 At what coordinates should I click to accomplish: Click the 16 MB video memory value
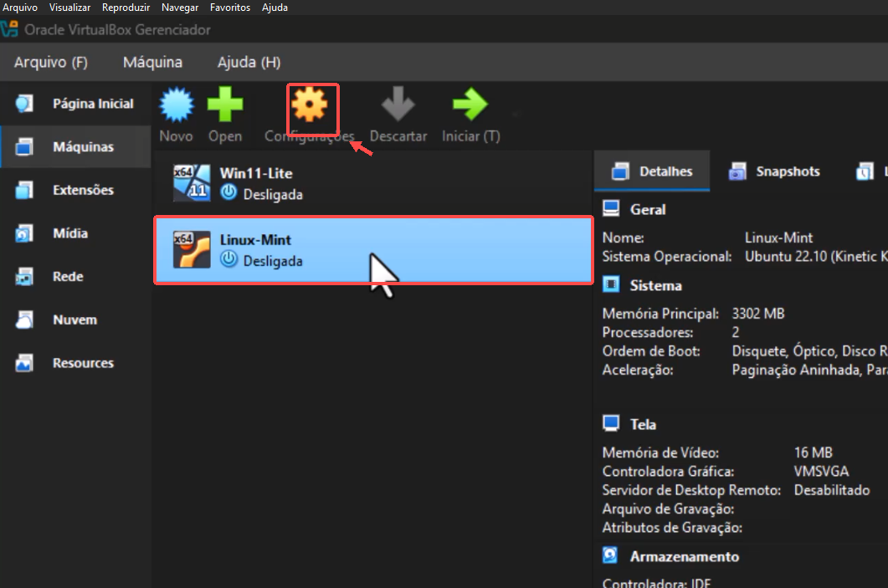(814, 453)
